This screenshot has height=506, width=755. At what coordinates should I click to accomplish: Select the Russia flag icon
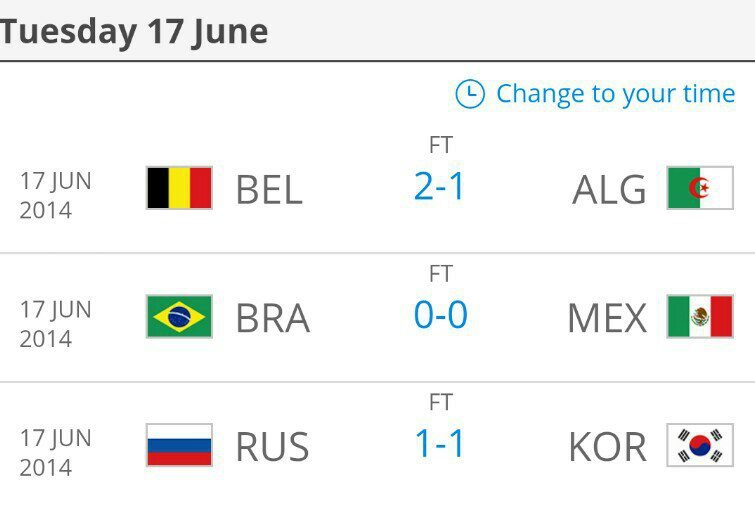[x=179, y=445]
